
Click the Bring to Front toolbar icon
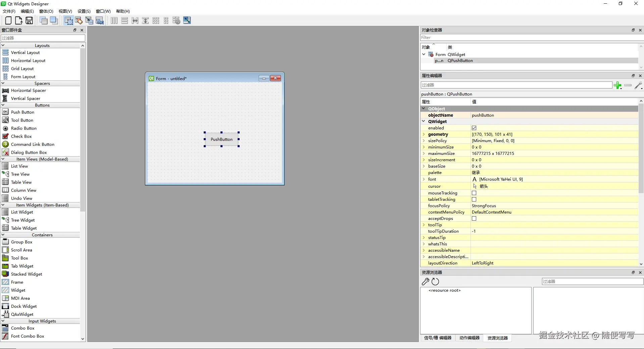tap(54, 20)
